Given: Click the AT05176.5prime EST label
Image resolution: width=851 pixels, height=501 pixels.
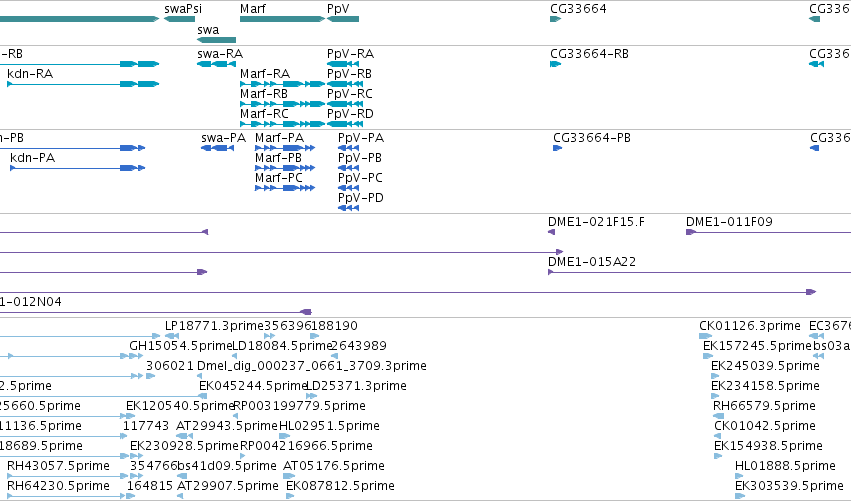Looking at the screenshot, I should click(x=334, y=467).
